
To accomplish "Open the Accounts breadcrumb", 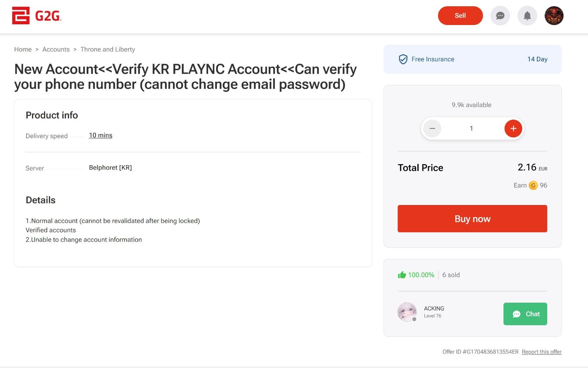I will pyautogui.click(x=56, y=49).
